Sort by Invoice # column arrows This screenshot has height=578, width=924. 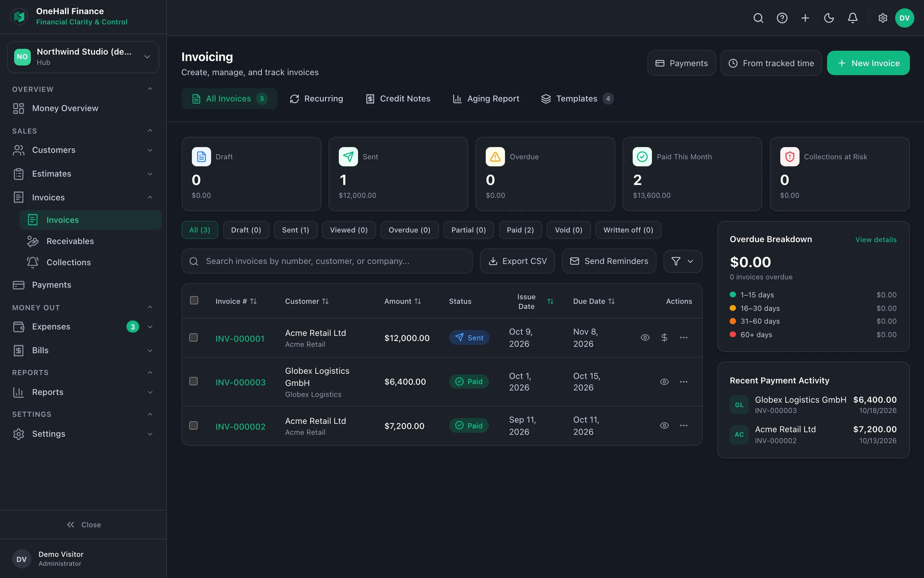coord(253,301)
